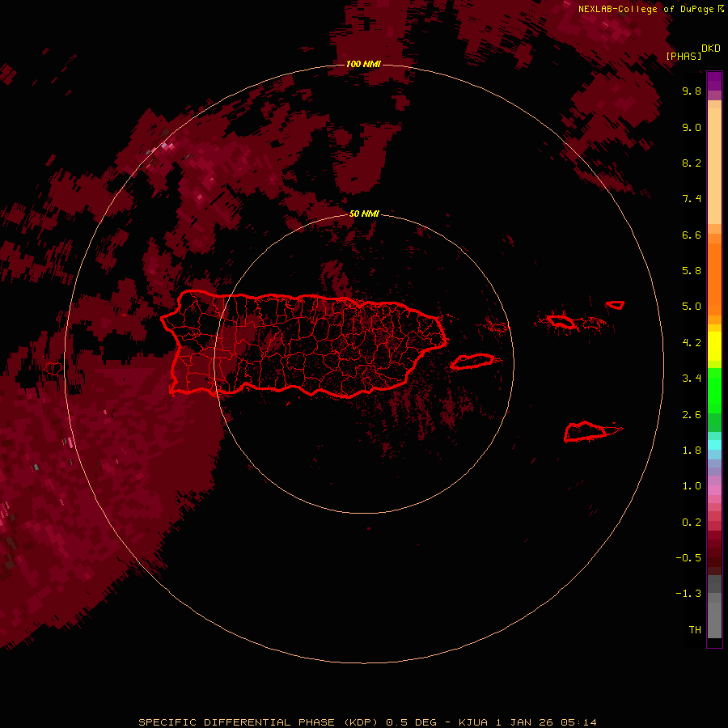This screenshot has height=728, width=728.
Task: Click the 9.0 color scale value
Action: [692, 127]
